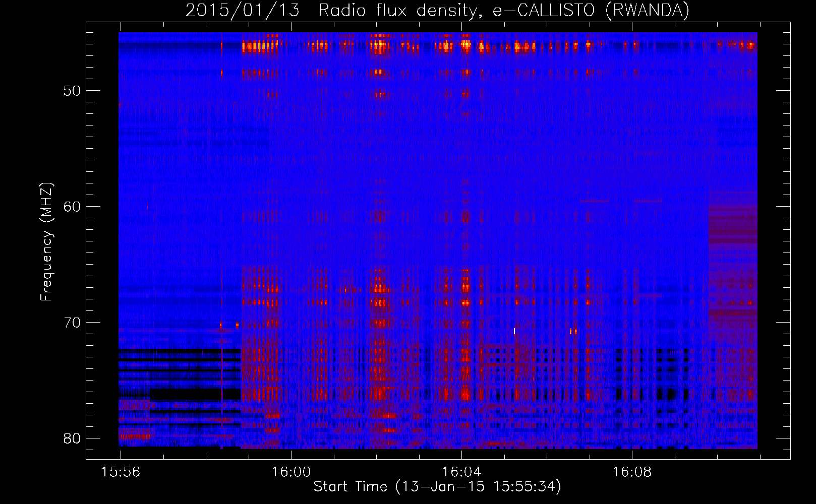Viewport: 816px width, 504px height.
Task: Click the small white mark near 71 MHz
Action: point(514,331)
